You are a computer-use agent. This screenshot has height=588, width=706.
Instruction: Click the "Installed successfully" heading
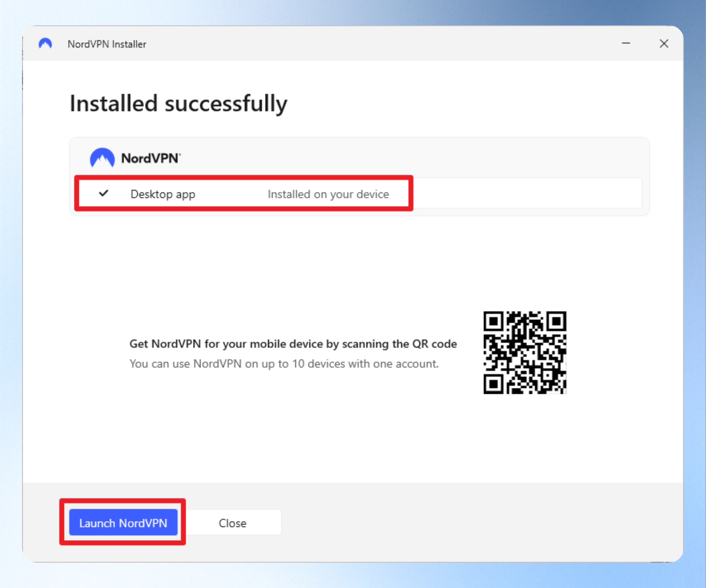178,104
